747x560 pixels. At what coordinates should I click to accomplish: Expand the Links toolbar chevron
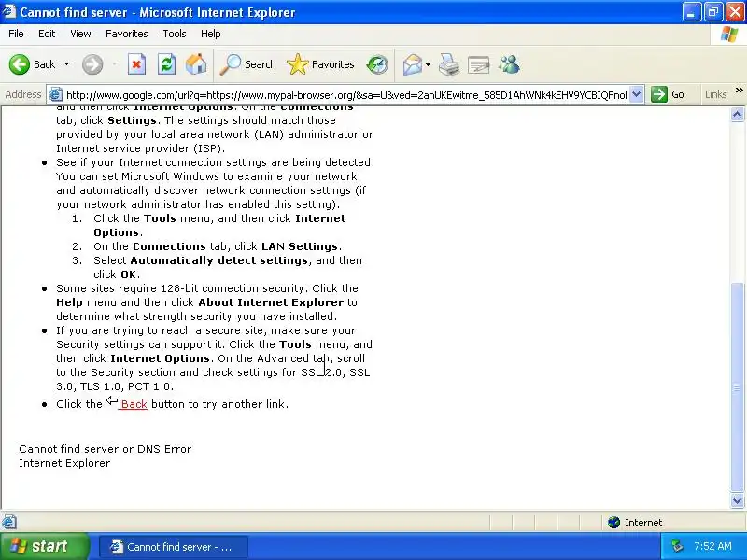[739, 90]
